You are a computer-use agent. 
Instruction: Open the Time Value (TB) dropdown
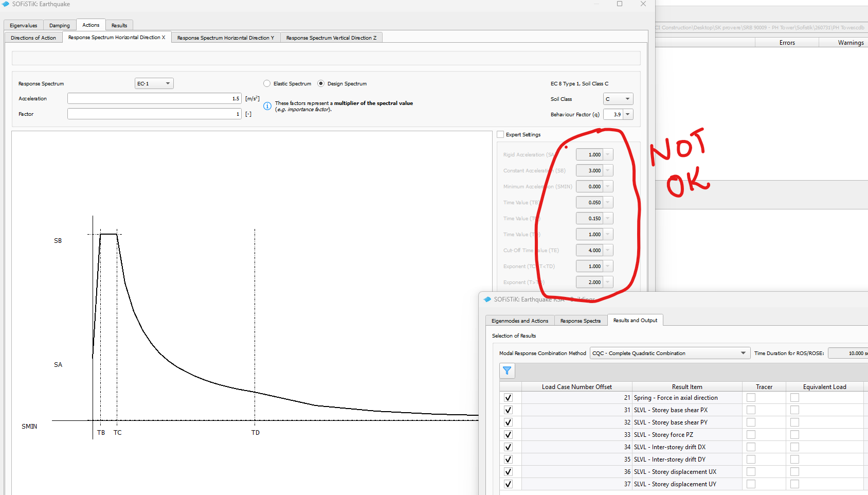(608, 202)
